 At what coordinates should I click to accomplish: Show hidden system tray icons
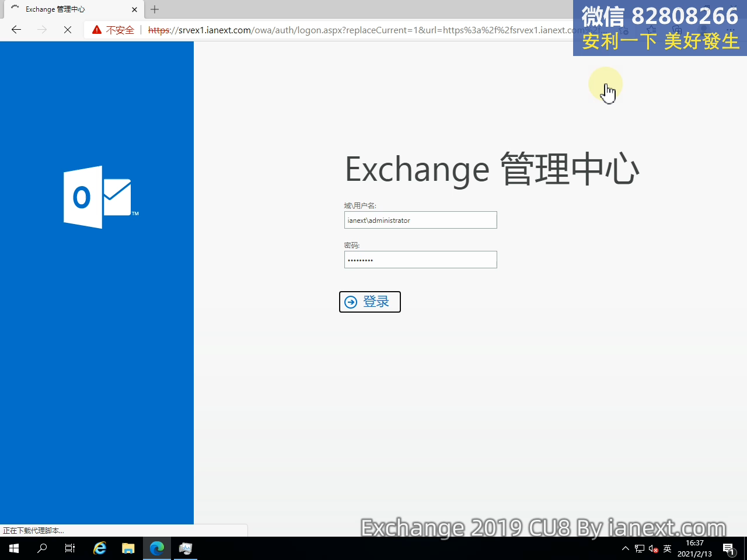click(626, 548)
